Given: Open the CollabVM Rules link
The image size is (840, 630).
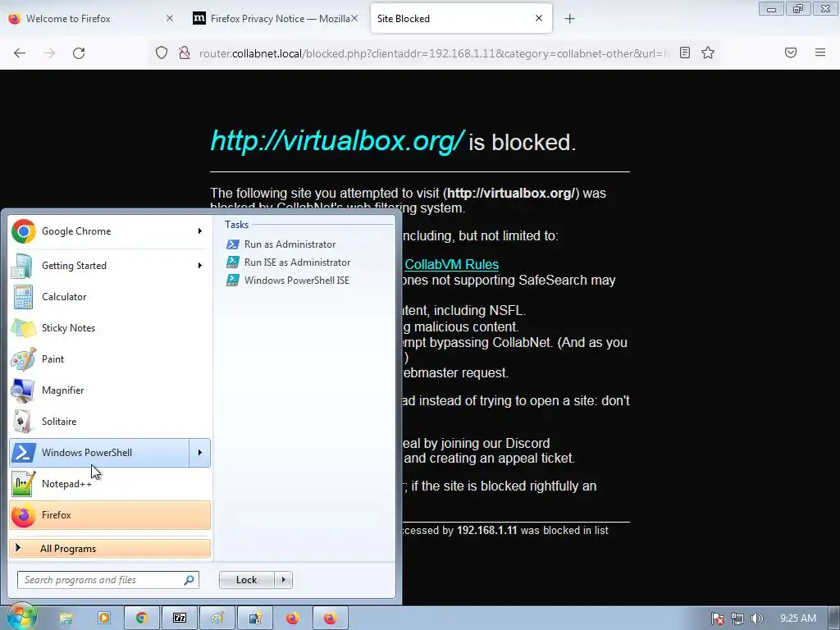Looking at the screenshot, I should click(x=452, y=264).
